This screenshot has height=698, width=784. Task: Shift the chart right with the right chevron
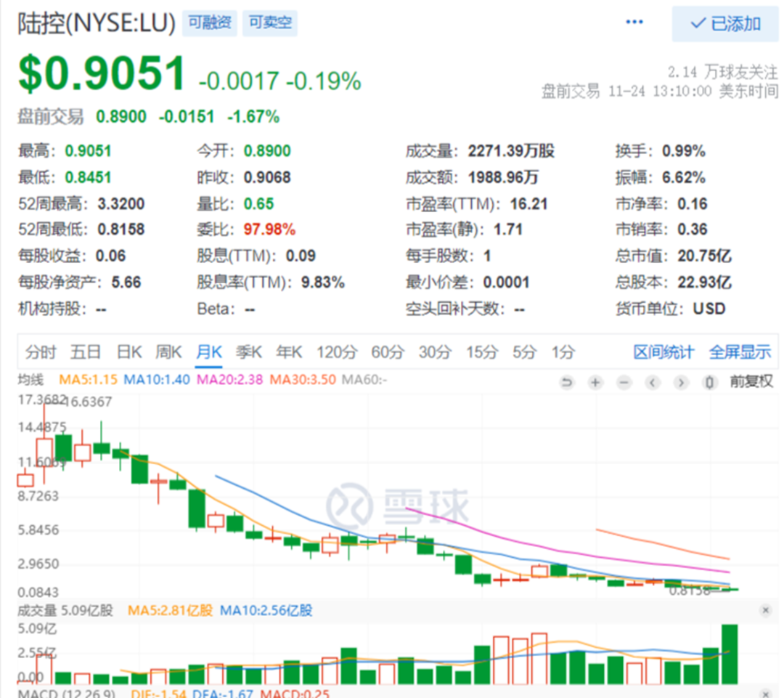tap(680, 383)
